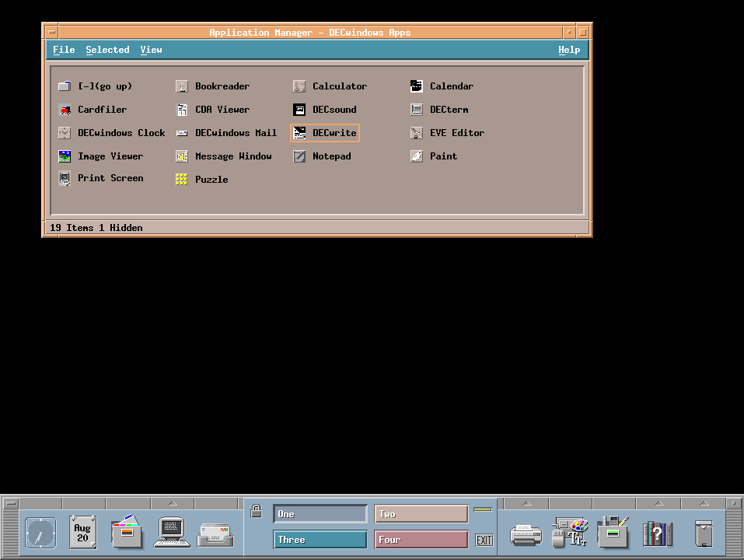Viewport: 744px width, 560px height.
Task: Click the EXIT logout button
Action: (484, 540)
